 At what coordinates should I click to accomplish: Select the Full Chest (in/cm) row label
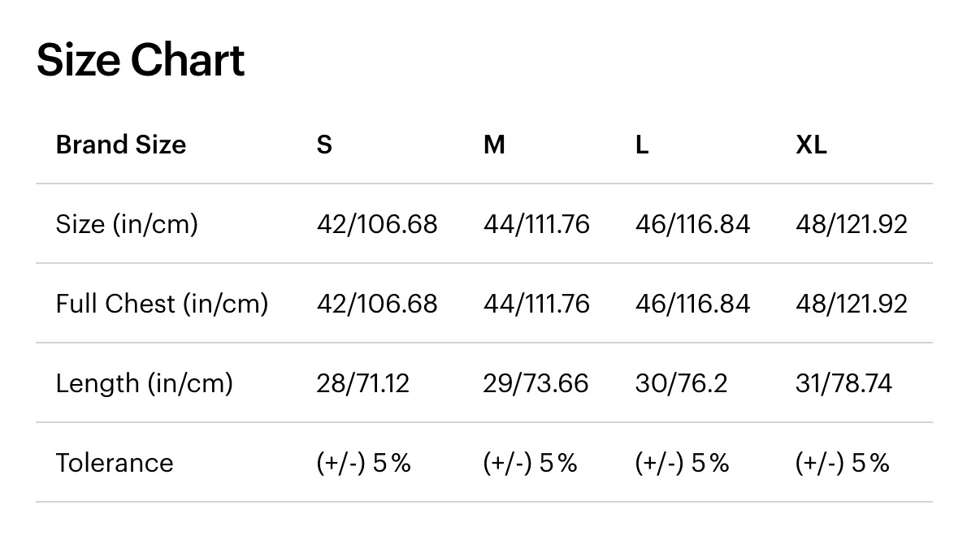coord(162,304)
